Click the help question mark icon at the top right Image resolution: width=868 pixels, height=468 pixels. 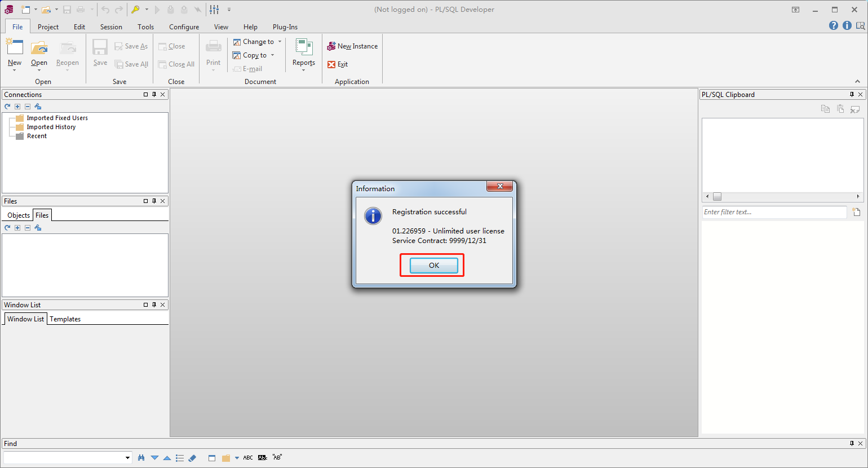coord(834,25)
